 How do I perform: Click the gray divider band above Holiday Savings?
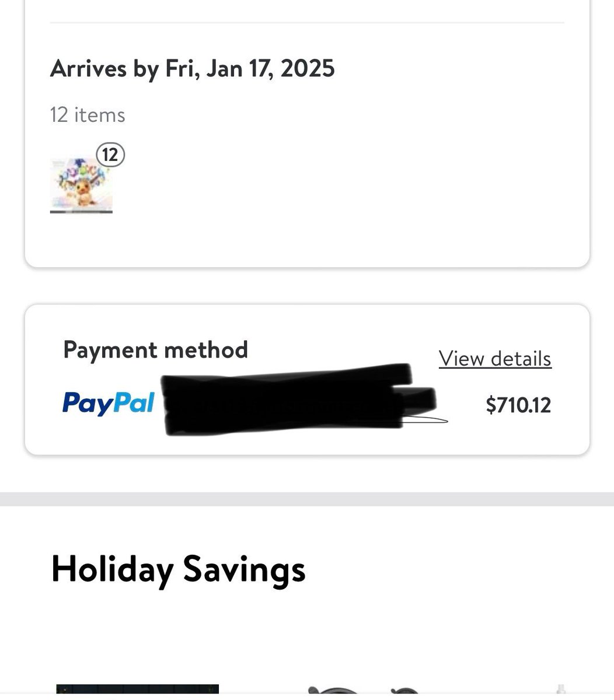pyautogui.click(x=307, y=499)
